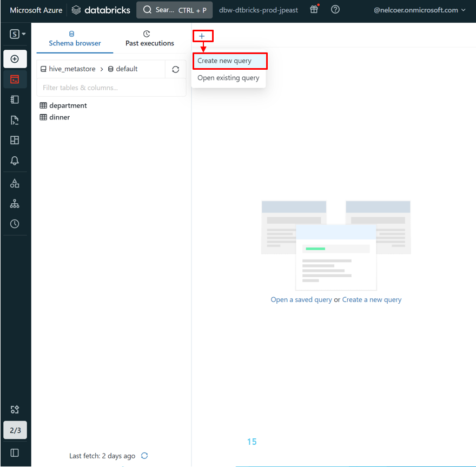
Task: Open the Partner Connect icon
Action: click(x=15, y=410)
